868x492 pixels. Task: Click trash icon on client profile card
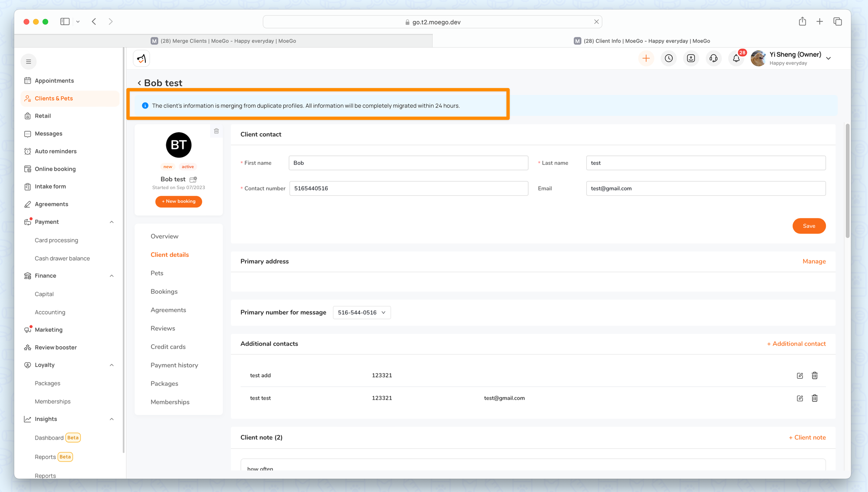(216, 131)
